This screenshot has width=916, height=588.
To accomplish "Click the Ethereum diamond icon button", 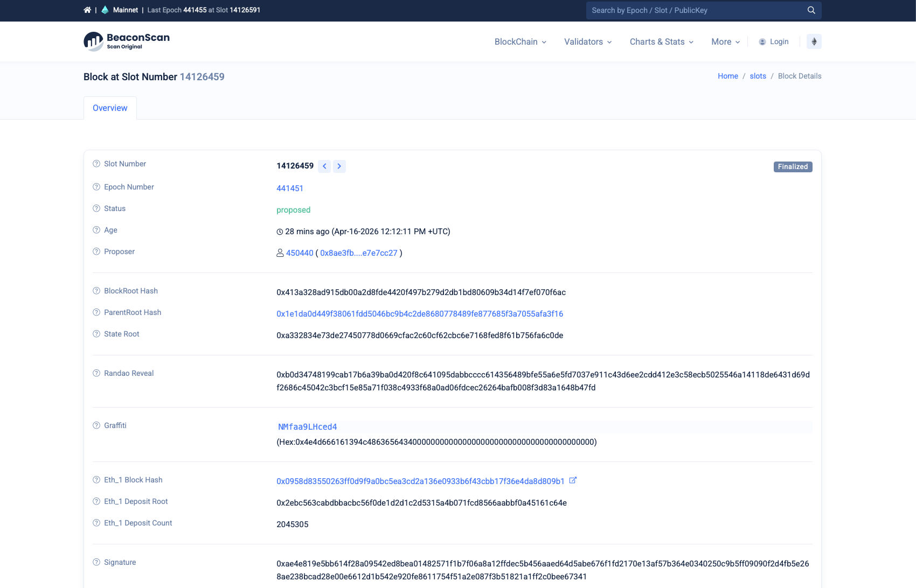I will point(814,41).
